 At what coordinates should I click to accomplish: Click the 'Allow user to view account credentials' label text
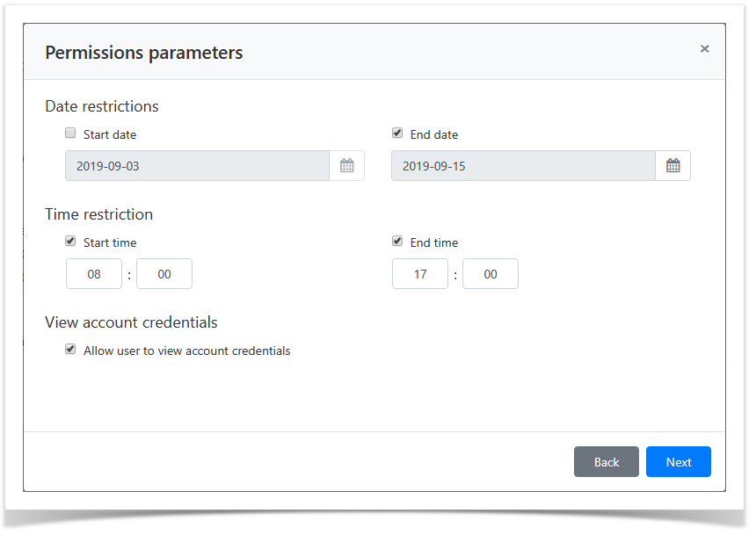point(186,351)
